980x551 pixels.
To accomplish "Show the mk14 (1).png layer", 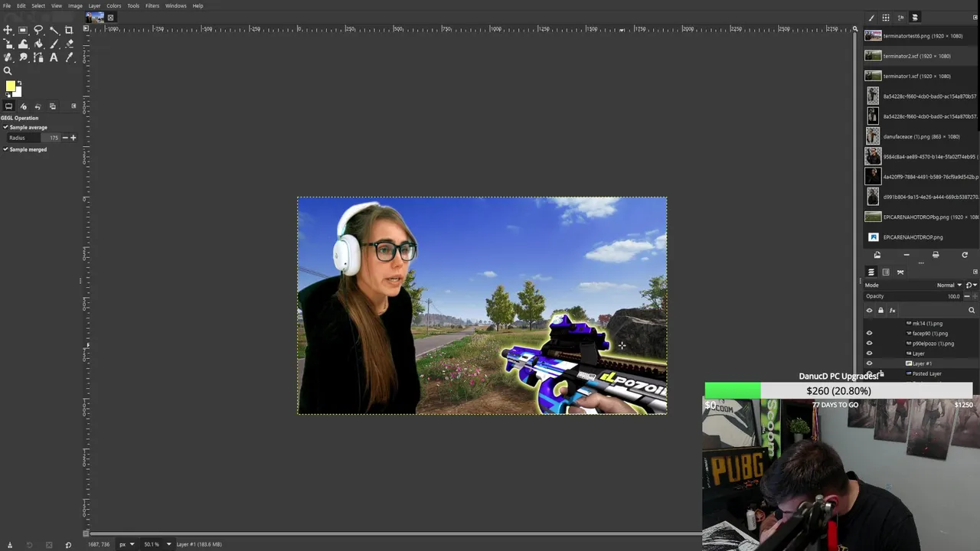I will pyautogui.click(x=869, y=324).
